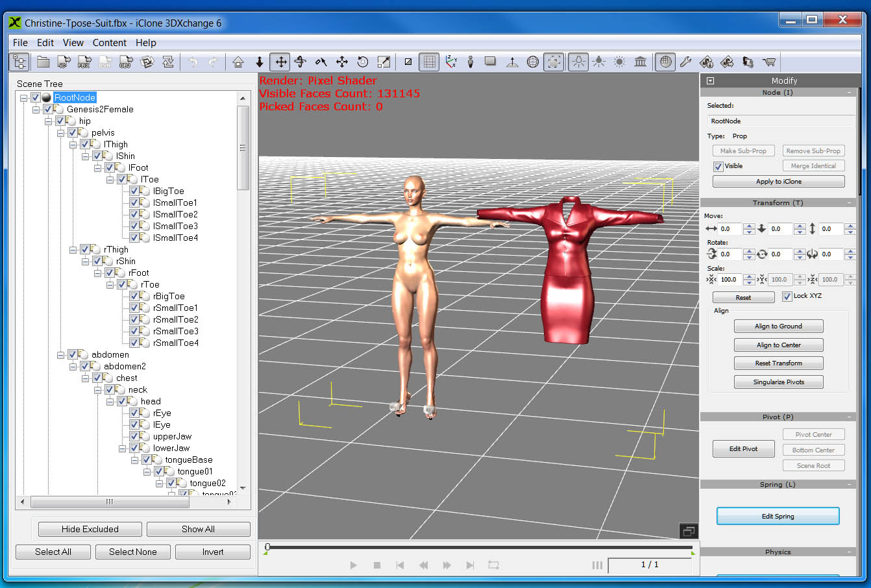Toggle the Scene Tree panel icon
This screenshot has width=871, height=588.
coord(20,62)
